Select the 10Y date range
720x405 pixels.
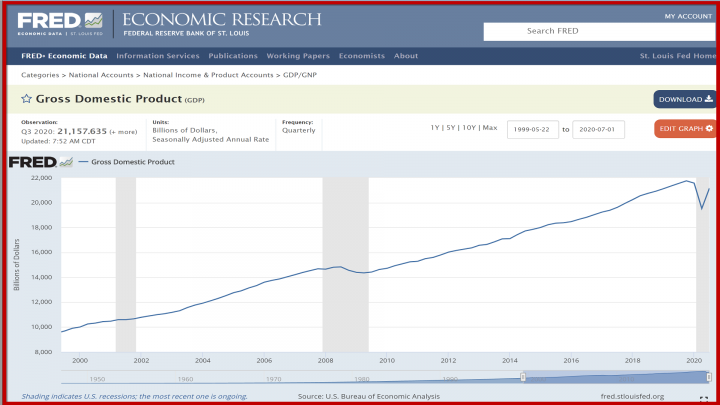(x=469, y=128)
